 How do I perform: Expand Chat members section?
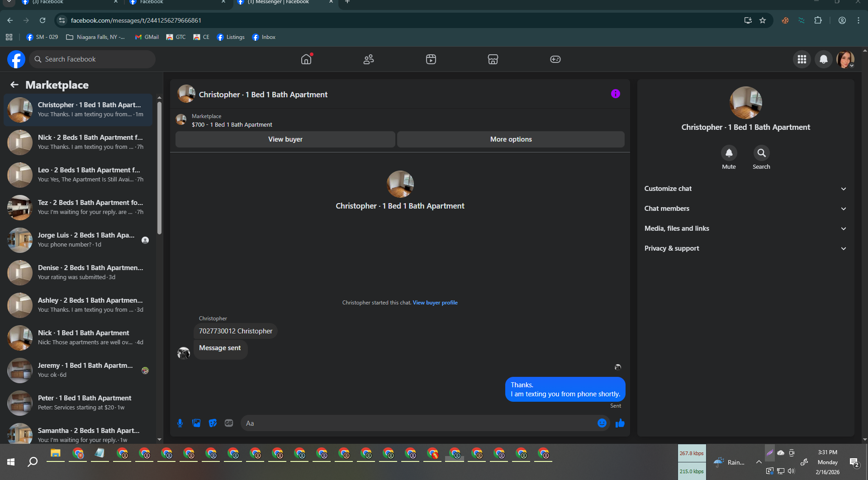[x=745, y=209]
